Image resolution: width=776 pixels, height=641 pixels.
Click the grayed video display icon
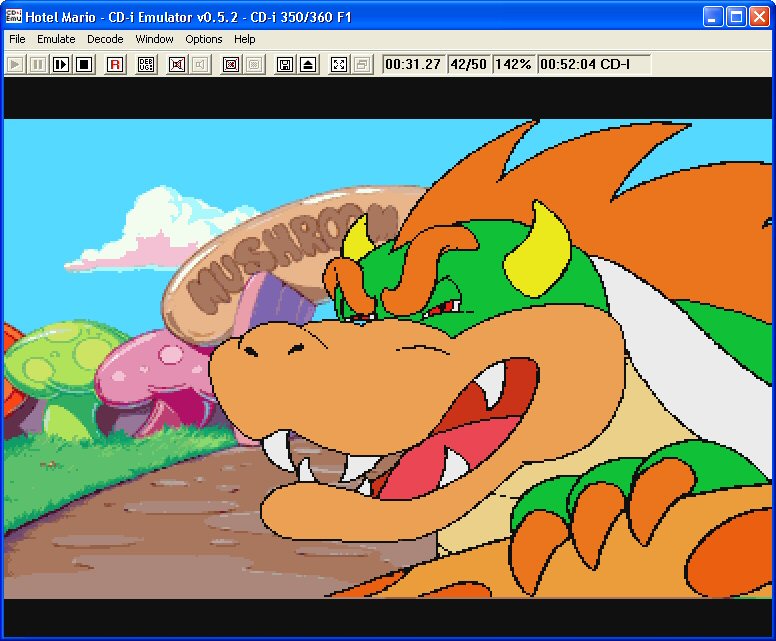point(254,64)
